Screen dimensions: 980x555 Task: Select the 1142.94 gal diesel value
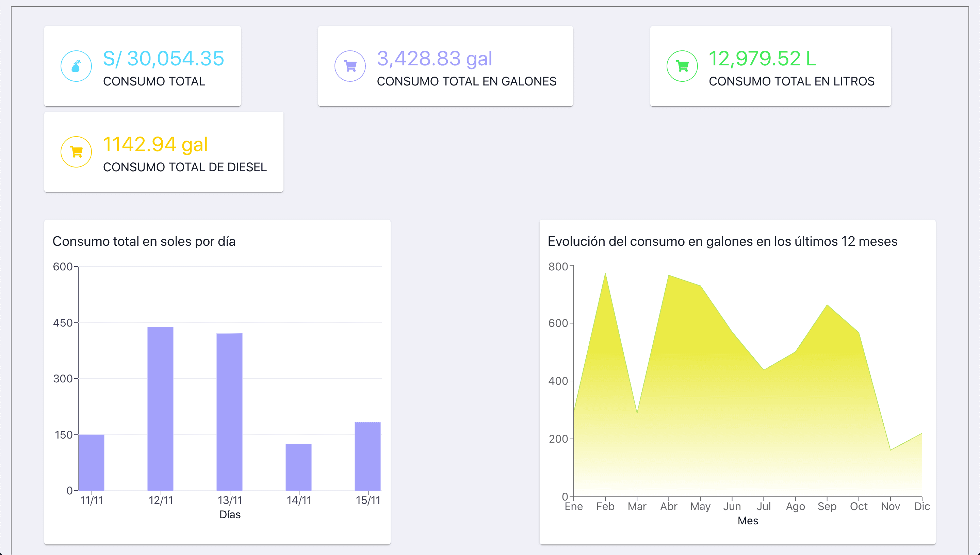click(x=156, y=144)
